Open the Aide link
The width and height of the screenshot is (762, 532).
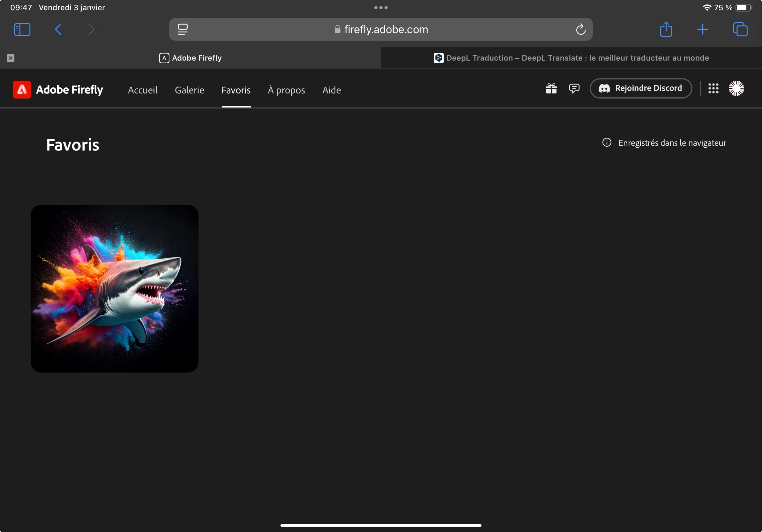332,90
